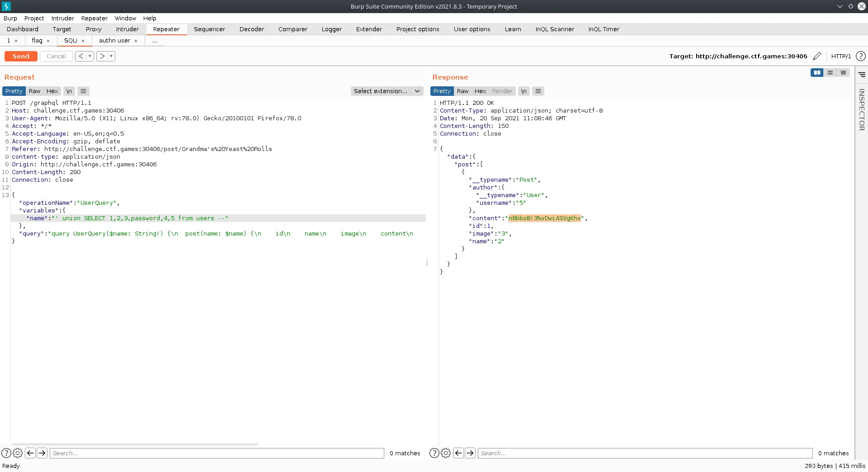868x472 pixels.
Task: Open the HTTP/1 protocol selector
Action: (x=841, y=56)
